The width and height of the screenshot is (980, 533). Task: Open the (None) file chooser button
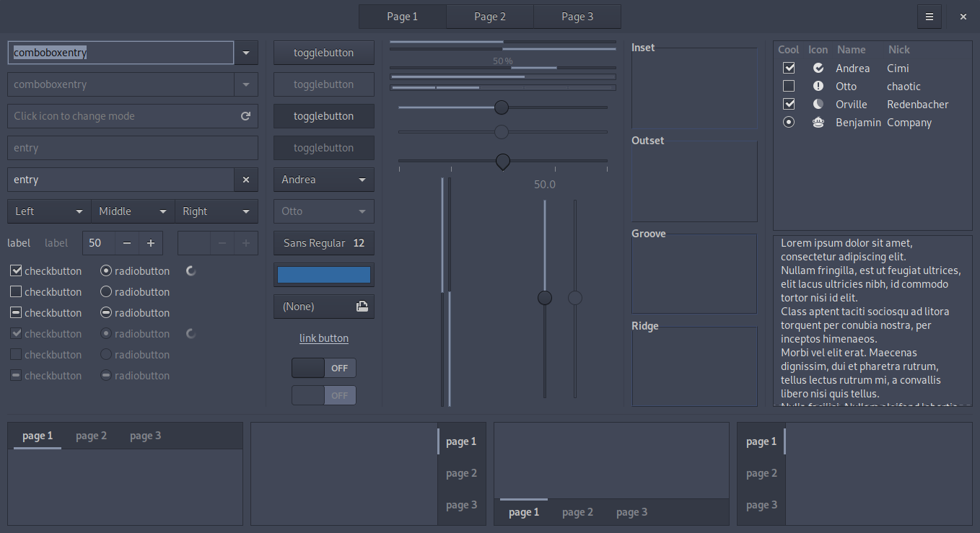324,307
